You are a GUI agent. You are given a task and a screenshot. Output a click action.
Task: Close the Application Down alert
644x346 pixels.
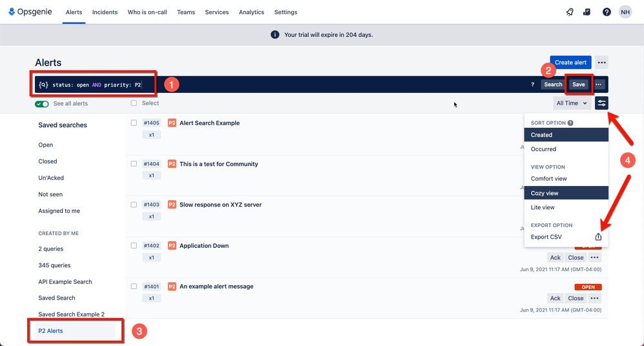pyautogui.click(x=576, y=258)
